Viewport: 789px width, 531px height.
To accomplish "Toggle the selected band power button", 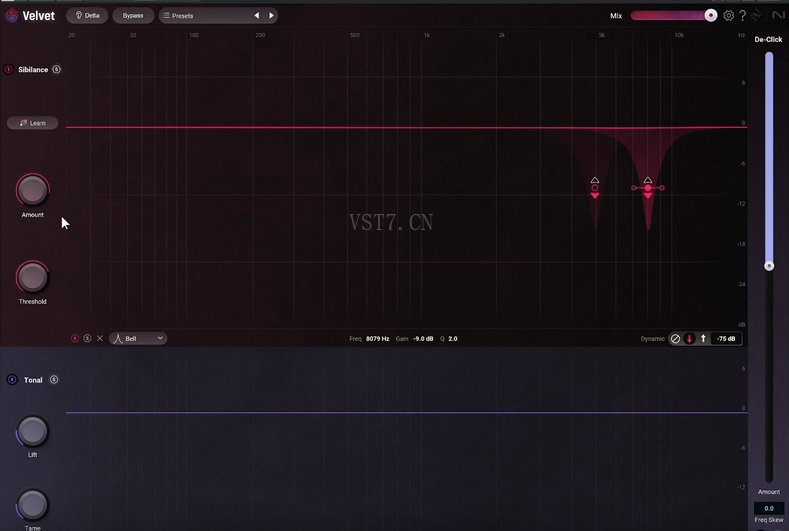I will point(75,338).
